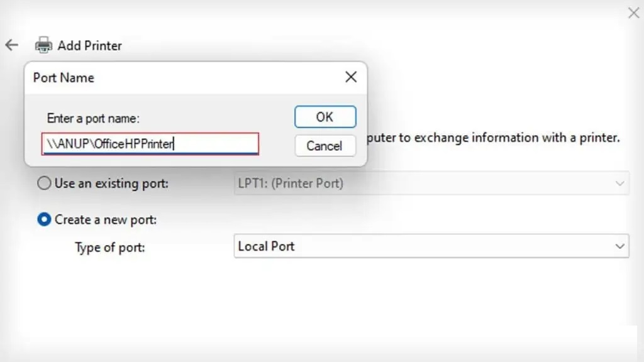644x362 pixels.
Task: Click the 'Use an existing port:' label text
Action: [x=111, y=184]
